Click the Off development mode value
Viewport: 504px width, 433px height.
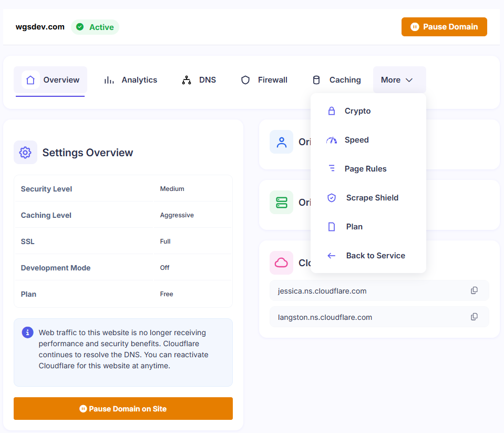coord(164,268)
